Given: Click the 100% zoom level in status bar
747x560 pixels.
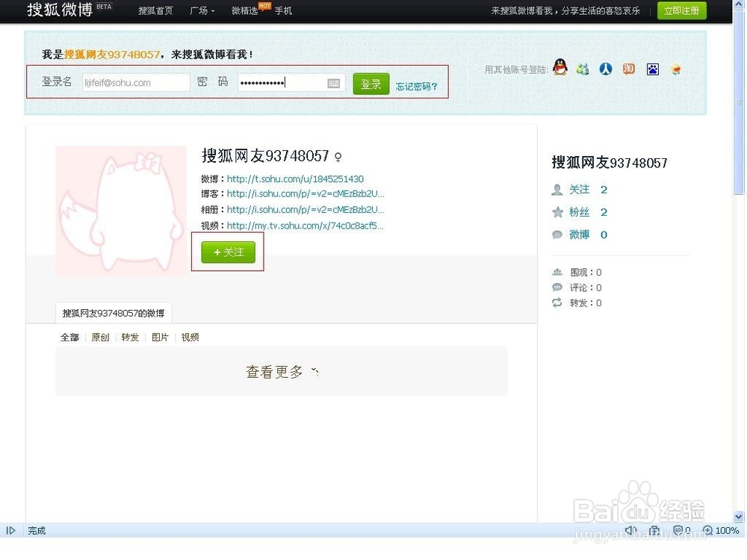Looking at the screenshot, I should click(x=727, y=530).
